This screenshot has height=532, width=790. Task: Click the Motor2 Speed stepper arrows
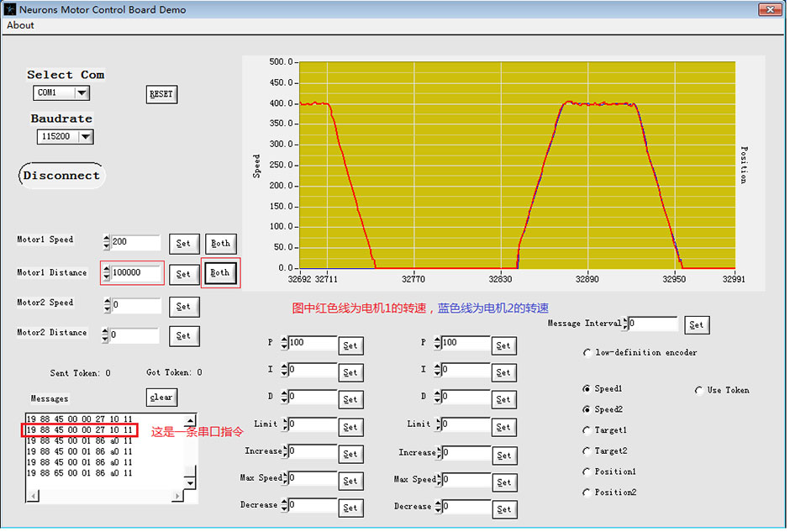107,305
